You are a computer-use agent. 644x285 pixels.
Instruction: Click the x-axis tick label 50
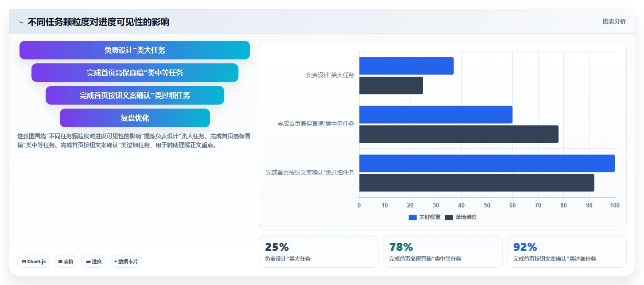tap(487, 205)
